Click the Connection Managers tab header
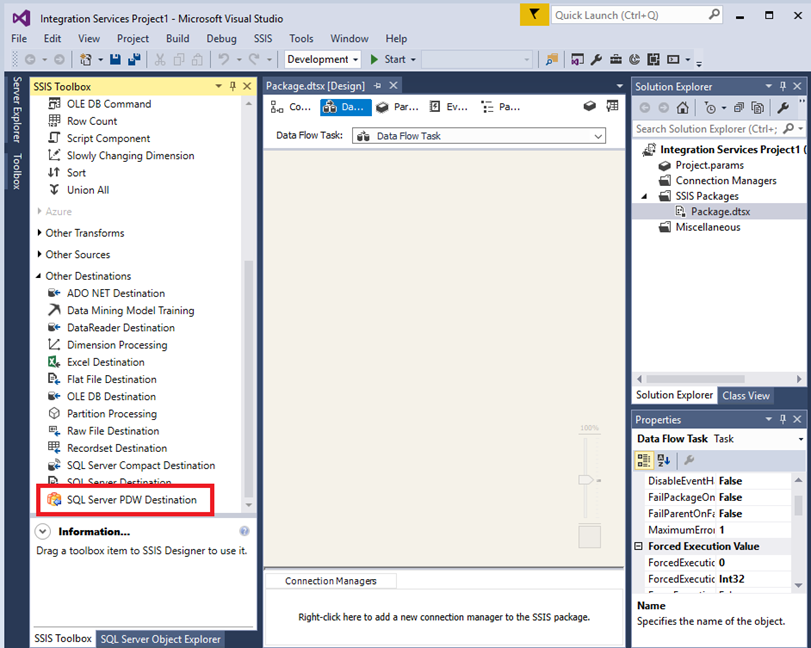Screen dimensions: 811x648 pyautogui.click(x=331, y=581)
